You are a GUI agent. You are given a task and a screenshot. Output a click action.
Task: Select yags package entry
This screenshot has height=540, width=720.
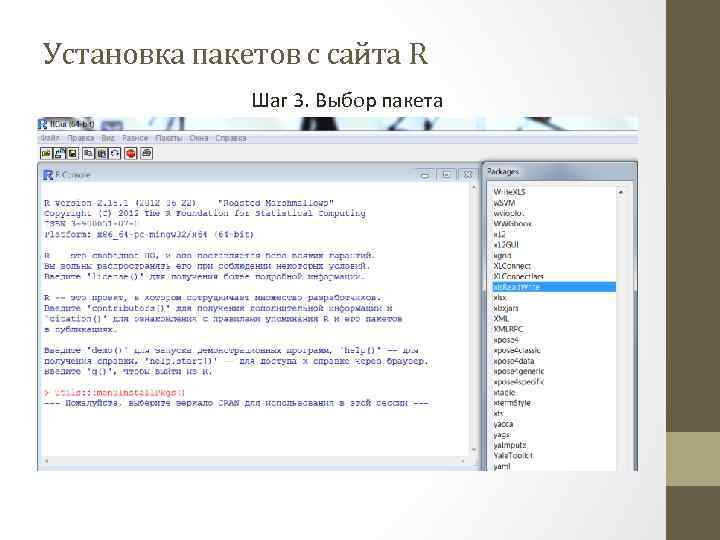[x=501, y=434]
